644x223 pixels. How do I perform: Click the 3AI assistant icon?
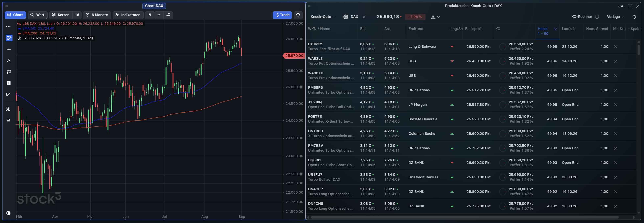tap(621, 6)
